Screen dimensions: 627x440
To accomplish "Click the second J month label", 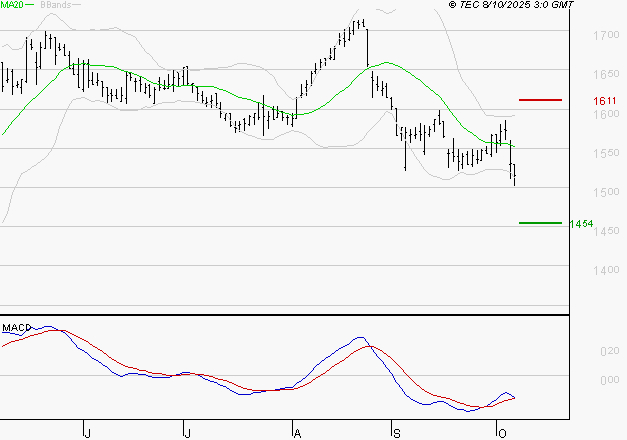I will click(x=187, y=433).
